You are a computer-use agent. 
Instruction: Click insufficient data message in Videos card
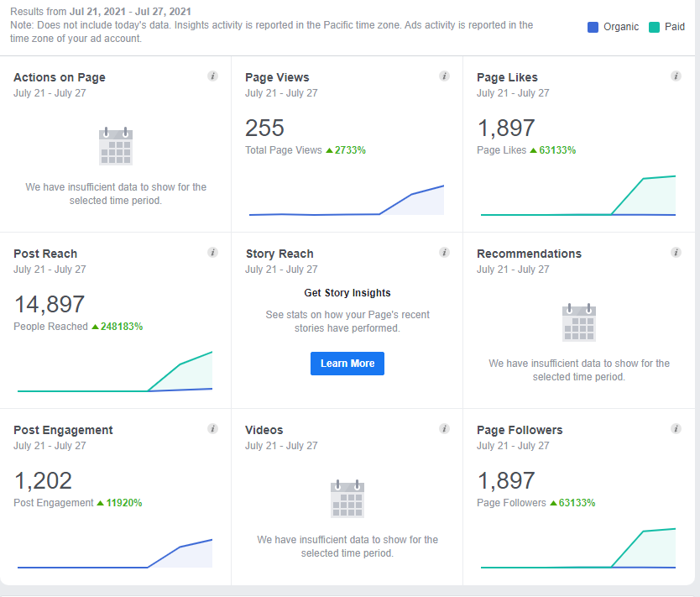pos(347,546)
